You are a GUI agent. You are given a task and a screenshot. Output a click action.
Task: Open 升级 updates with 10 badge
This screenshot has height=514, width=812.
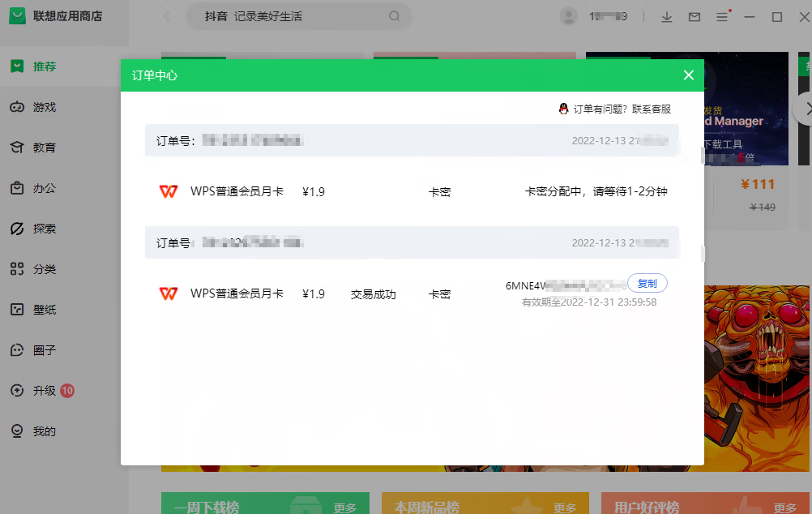click(45, 391)
